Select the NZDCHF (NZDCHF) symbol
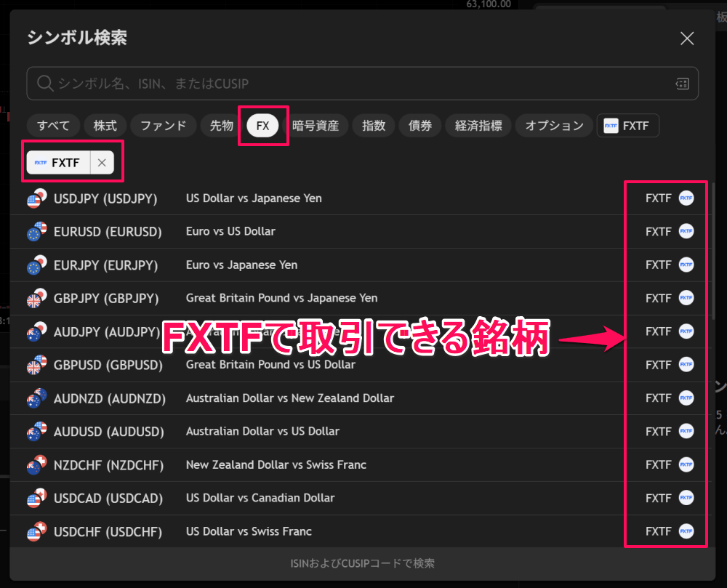727x588 pixels. tap(108, 465)
